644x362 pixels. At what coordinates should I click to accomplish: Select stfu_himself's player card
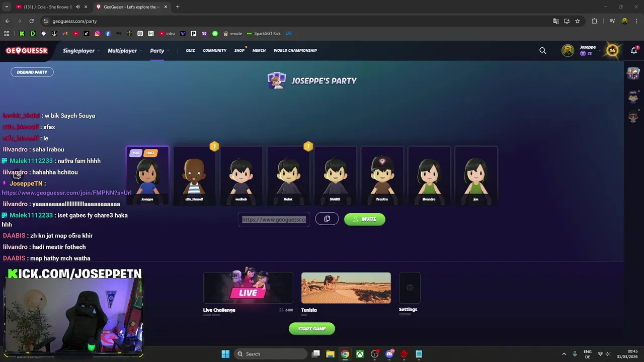pos(194,175)
